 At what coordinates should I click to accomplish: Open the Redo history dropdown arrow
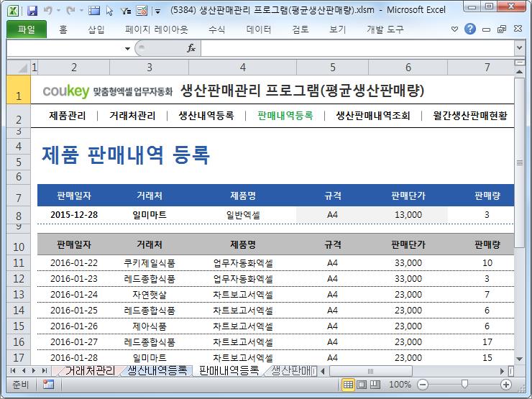[81, 11]
